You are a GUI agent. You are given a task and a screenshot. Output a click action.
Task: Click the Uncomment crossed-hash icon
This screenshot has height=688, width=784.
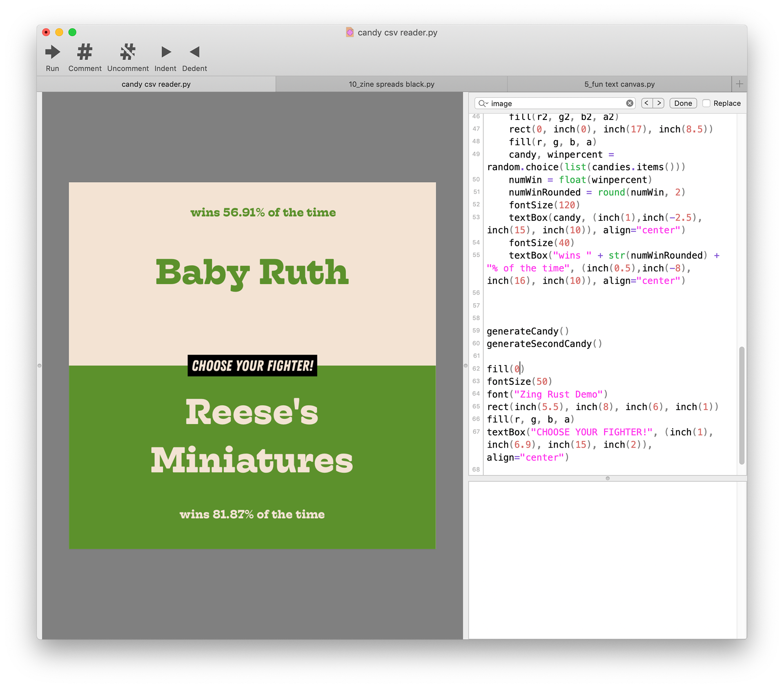(128, 52)
